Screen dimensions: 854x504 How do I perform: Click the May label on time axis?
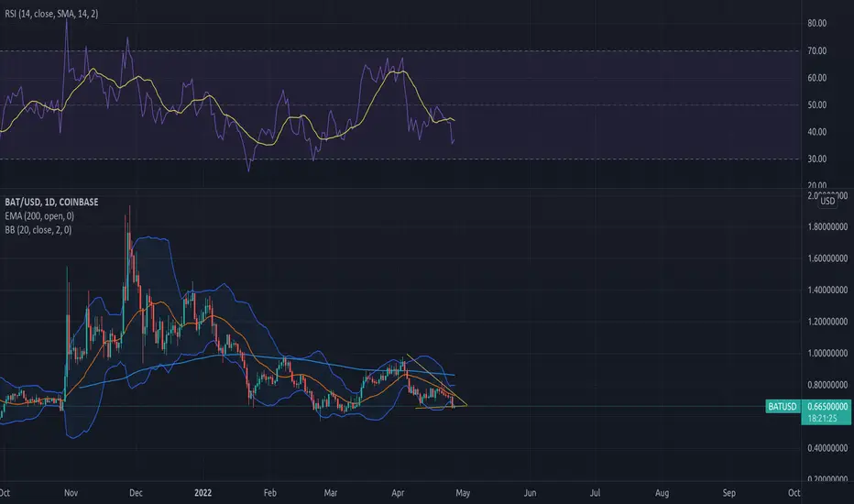(x=463, y=493)
